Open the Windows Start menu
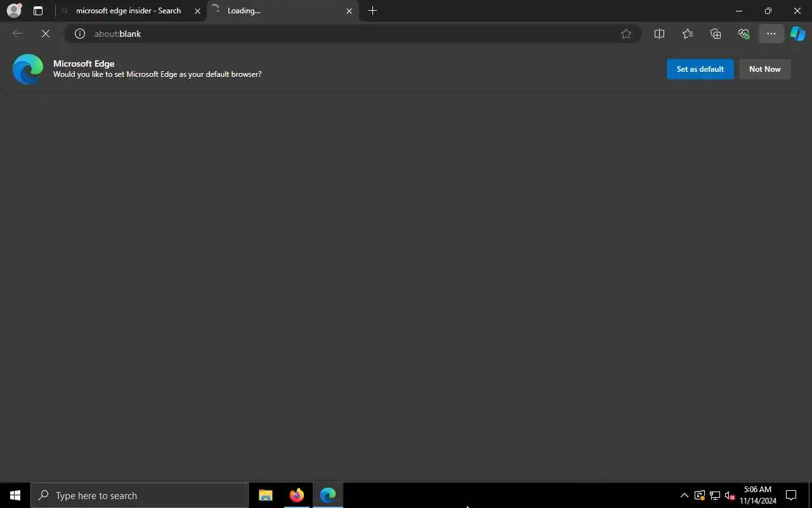Image resolution: width=812 pixels, height=508 pixels. [15, 495]
